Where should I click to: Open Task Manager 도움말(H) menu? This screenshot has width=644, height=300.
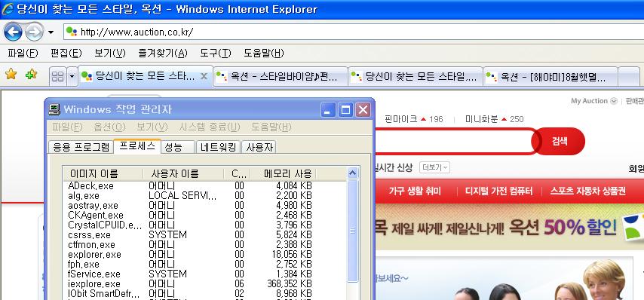[x=271, y=127]
